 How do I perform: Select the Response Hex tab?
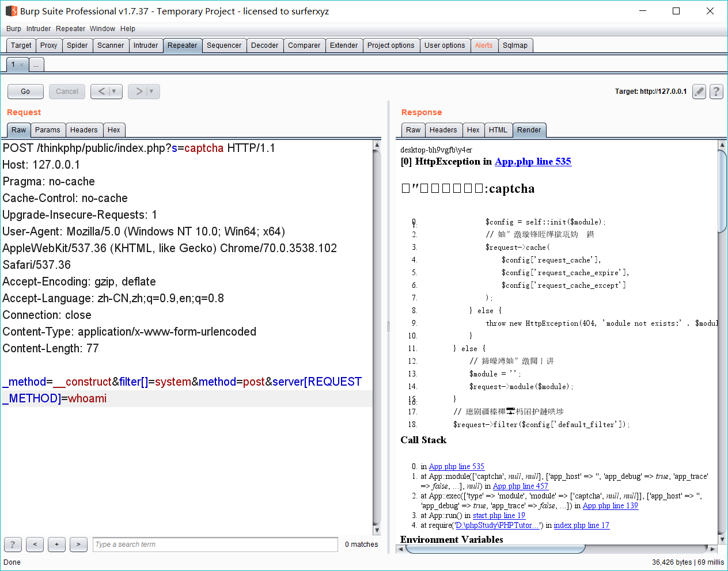(x=473, y=130)
